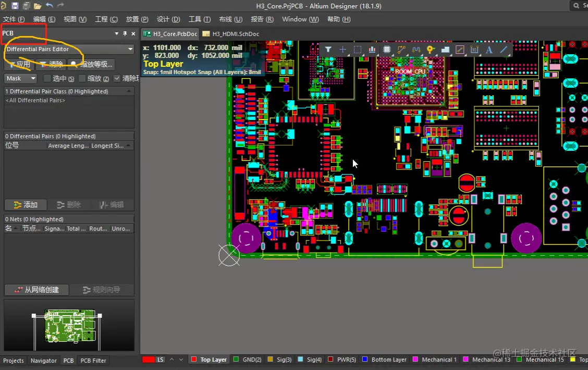This screenshot has width=588, height=370.
Task: Choose the dashed rectangle selection tool
Action: (358, 49)
